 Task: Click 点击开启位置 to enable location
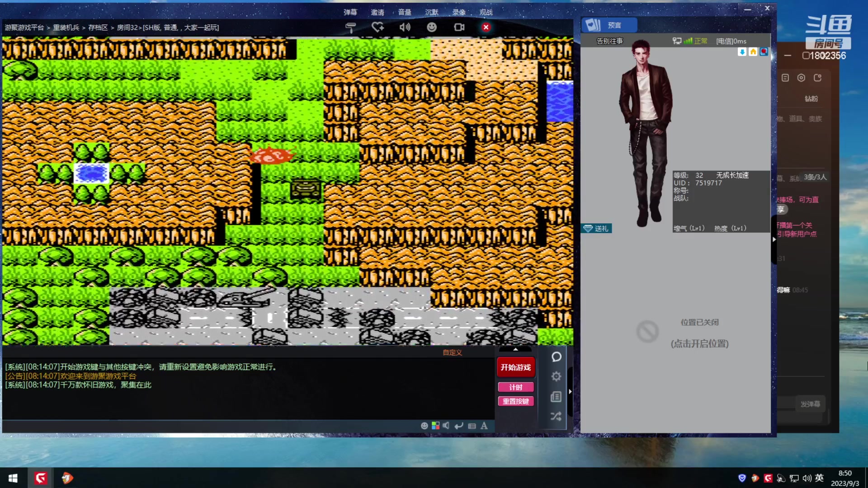[699, 344]
